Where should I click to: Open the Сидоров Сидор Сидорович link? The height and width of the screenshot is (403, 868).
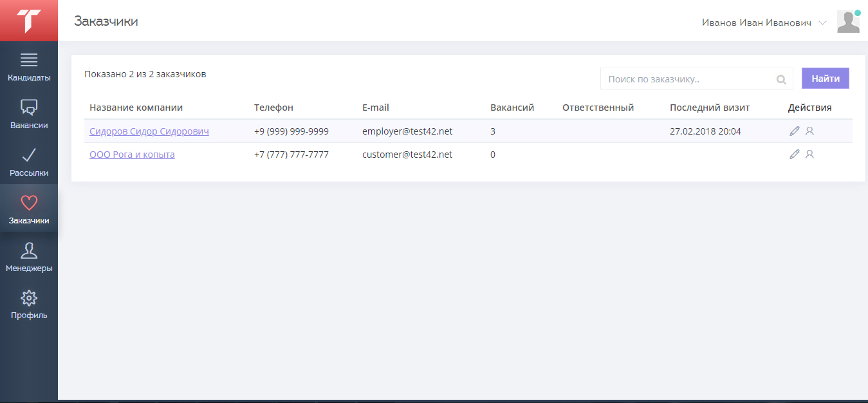click(149, 131)
